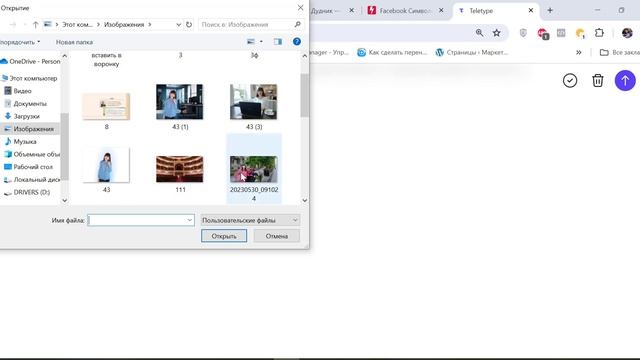
Task: Click the red extension icon with badge
Action: (x=542, y=33)
